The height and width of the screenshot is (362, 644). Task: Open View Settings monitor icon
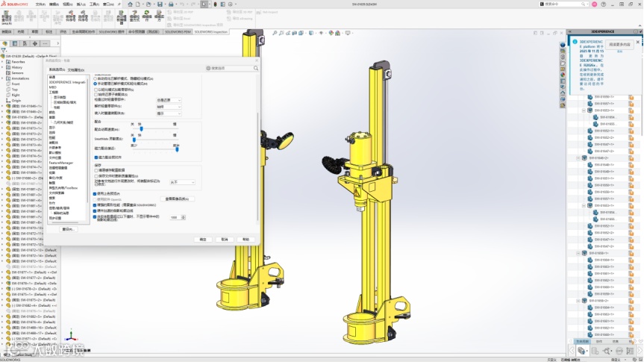tap(348, 33)
